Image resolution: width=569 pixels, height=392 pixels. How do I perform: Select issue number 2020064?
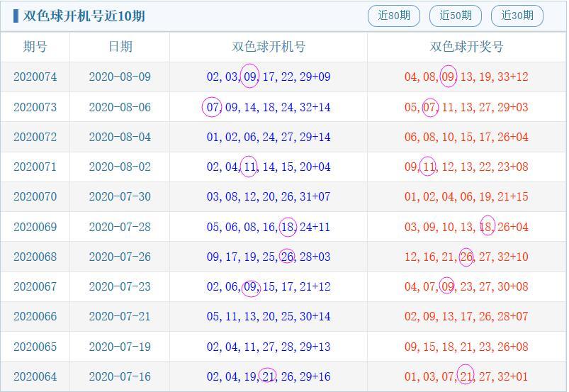35,376
